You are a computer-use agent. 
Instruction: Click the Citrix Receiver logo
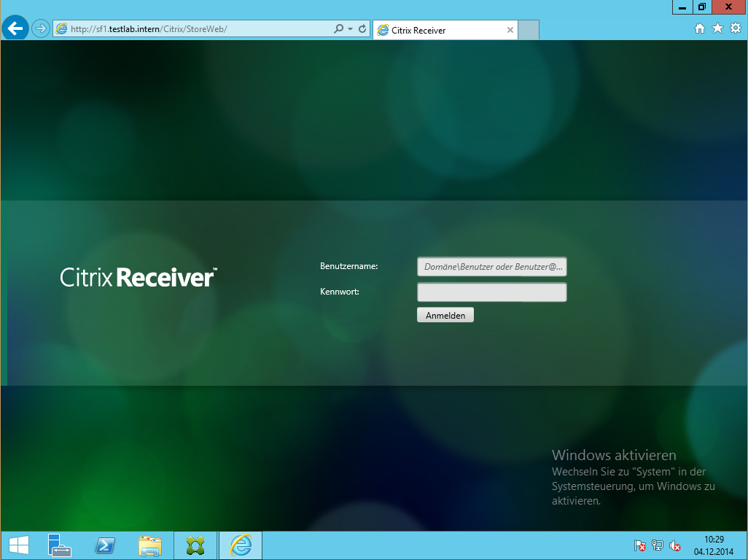tap(139, 277)
